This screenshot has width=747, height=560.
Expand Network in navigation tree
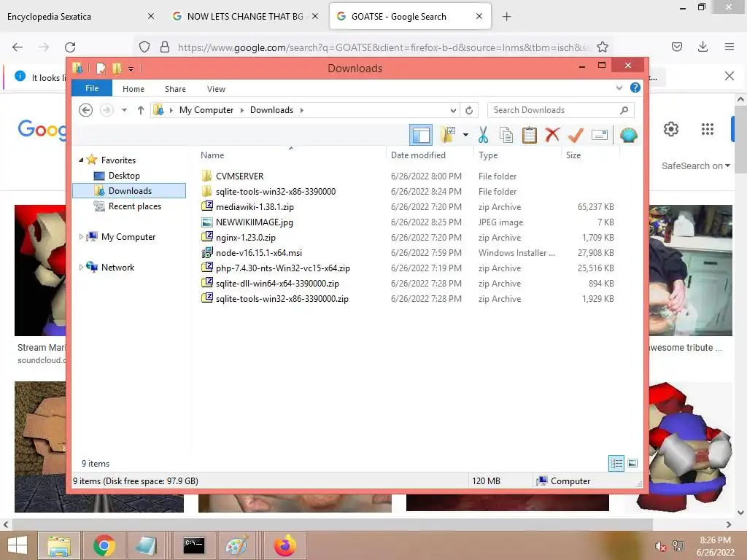point(81,268)
